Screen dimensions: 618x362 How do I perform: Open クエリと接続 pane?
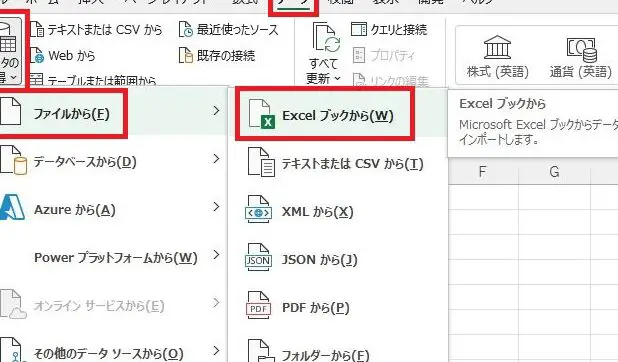[x=389, y=30]
